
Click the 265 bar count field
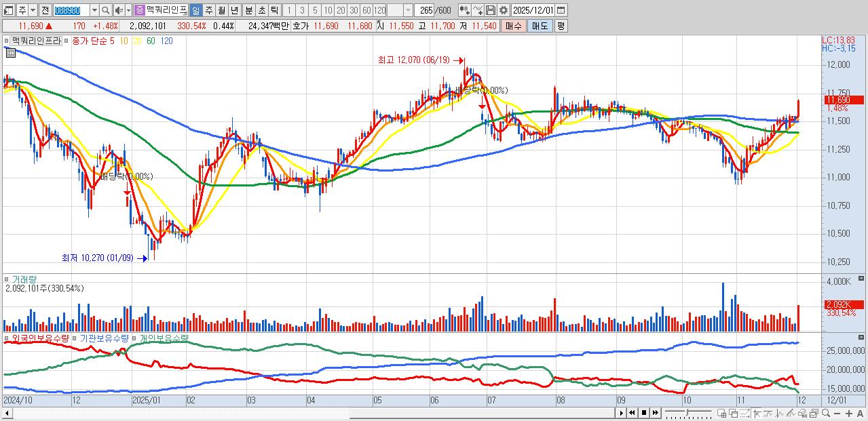click(424, 10)
